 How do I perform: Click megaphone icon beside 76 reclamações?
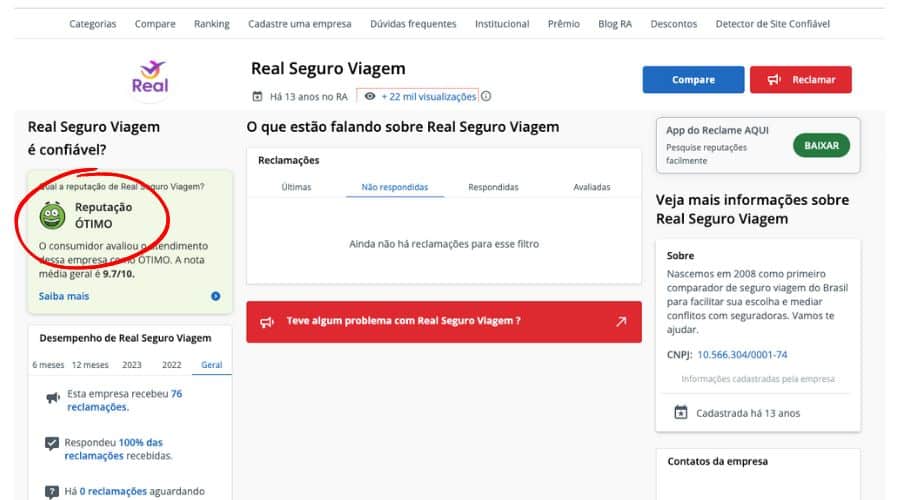point(53,398)
